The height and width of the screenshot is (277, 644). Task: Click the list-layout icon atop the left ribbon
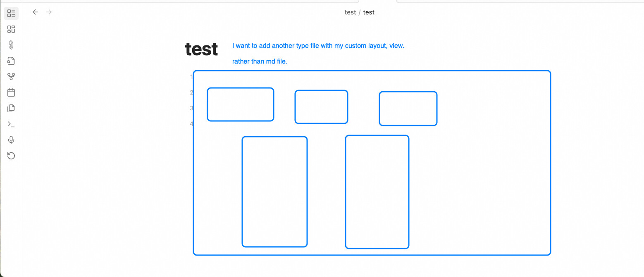click(x=11, y=13)
